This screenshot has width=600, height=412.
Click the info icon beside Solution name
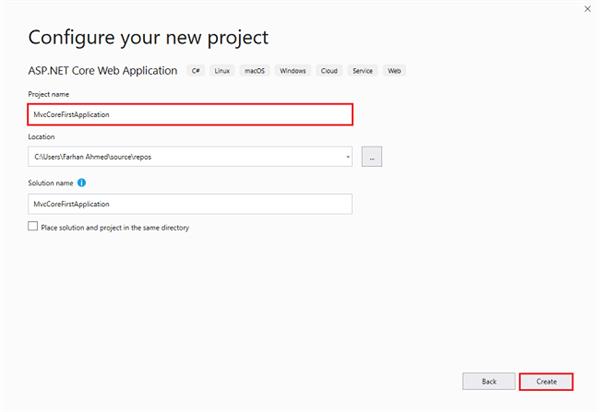pyautogui.click(x=81, y=182)
